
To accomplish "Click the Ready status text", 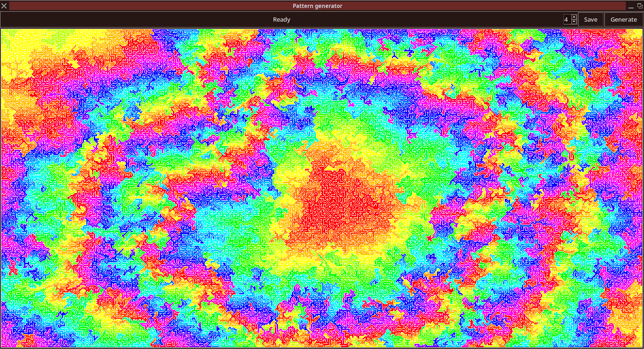I will point(282,19).
